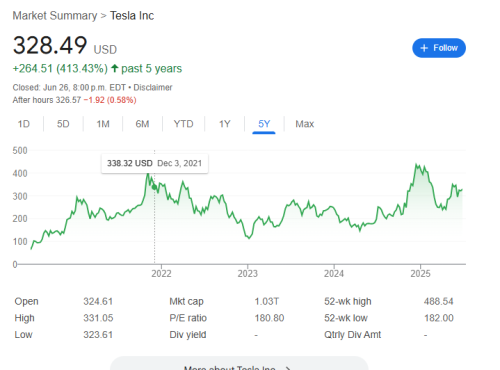Click the 338.32 USD chart tooltip
The height and width of the screenshot is (370, 500).
155,163
